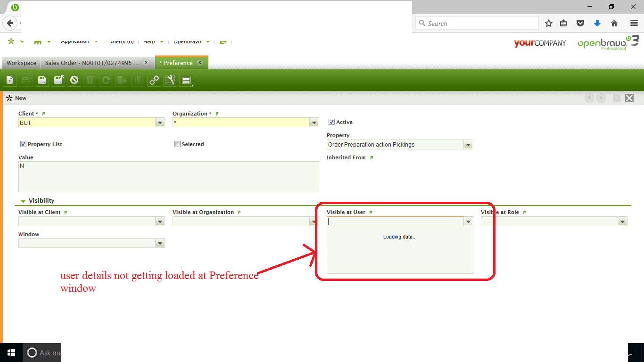This screenshot has height=362, width=644.
Task: Click the browser Home icon
Action: point(614,23)
